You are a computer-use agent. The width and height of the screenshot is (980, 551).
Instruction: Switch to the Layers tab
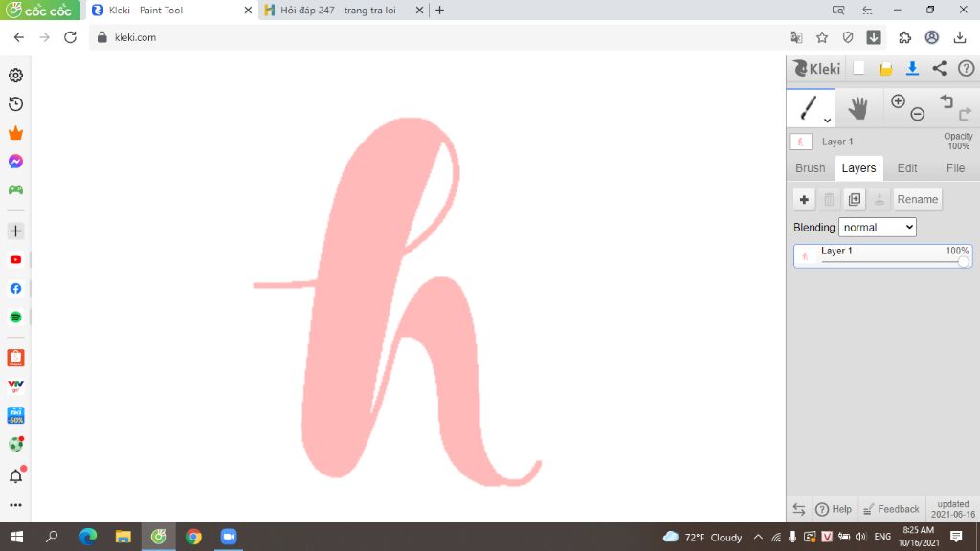point(858,168)
